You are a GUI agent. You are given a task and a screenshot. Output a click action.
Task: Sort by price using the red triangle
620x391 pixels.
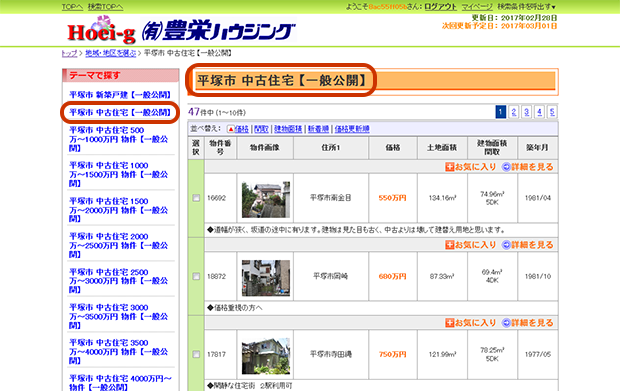[x=231, y=129]
